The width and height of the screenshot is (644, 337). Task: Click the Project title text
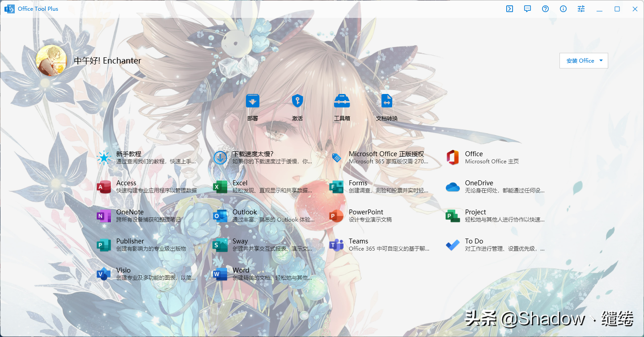[x=475, y=212]
